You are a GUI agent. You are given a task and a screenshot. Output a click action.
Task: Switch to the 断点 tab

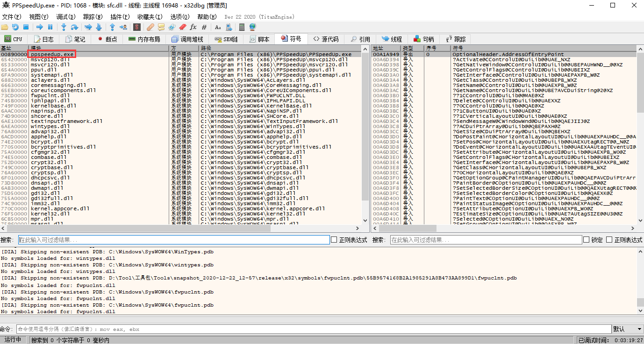tap(107, 39)
